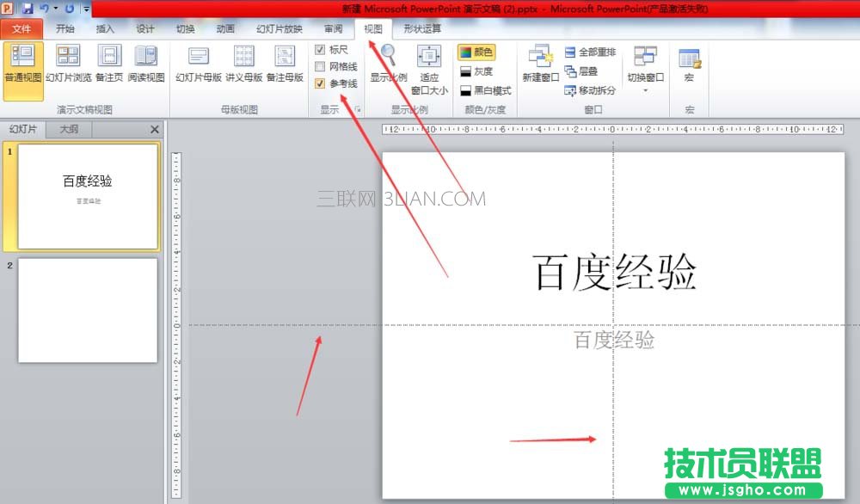
Task: Open the 形状运算 ribbon tab
Action: coord(421,28)
